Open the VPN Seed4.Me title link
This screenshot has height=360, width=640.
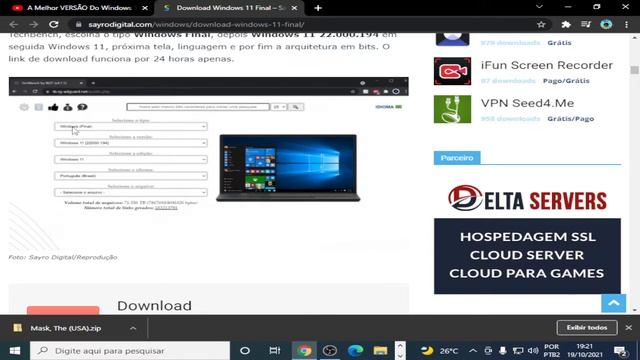point(527,103)
